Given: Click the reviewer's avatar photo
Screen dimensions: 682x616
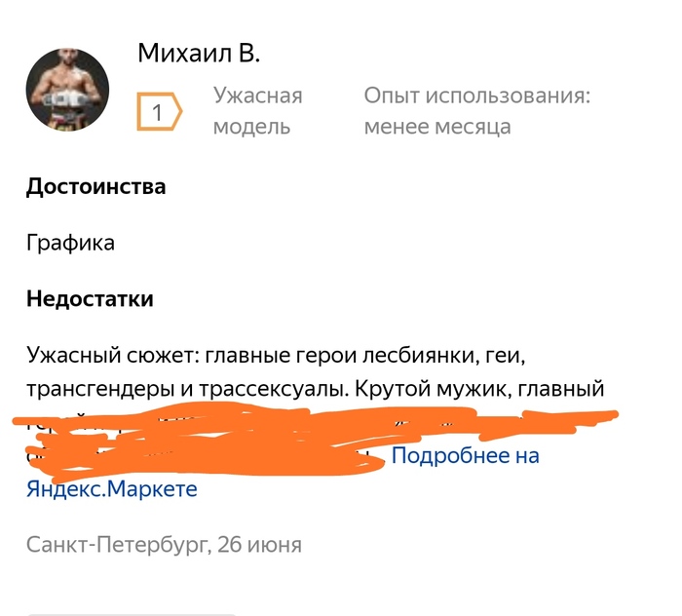Looking at the screenshot, I should [x=67, y=90].
